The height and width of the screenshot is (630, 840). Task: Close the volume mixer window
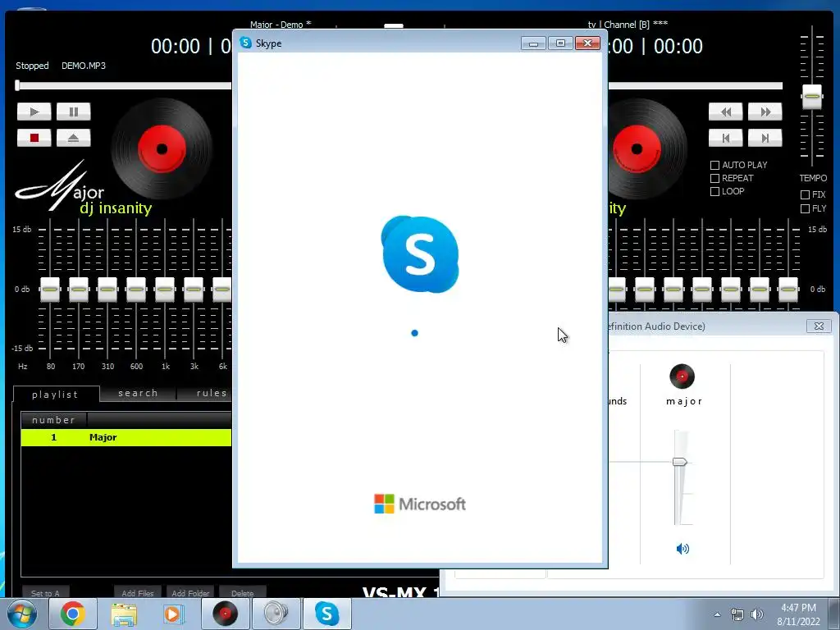[819, 326]
